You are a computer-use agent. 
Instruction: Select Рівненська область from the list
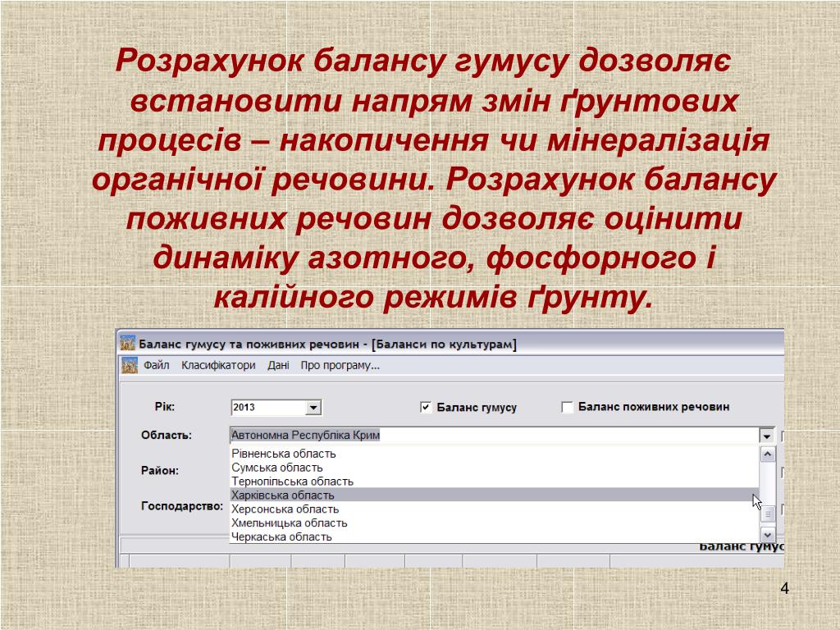(x=494, y=454)
